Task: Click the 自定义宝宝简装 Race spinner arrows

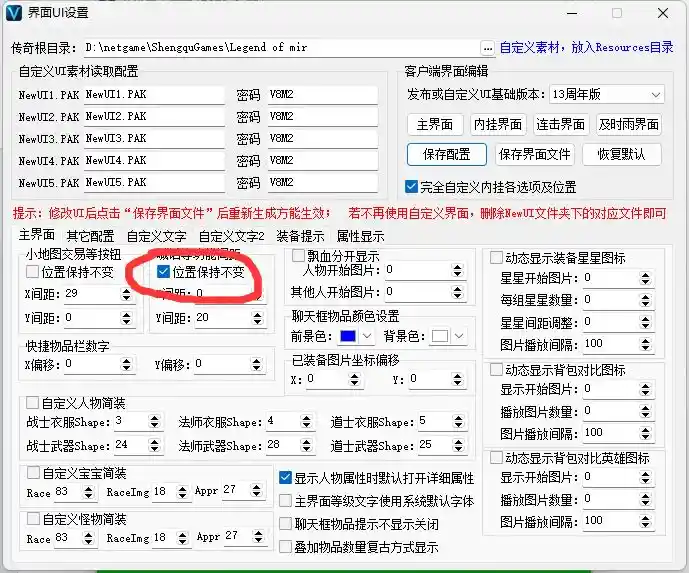Action: tap(88, 492)
